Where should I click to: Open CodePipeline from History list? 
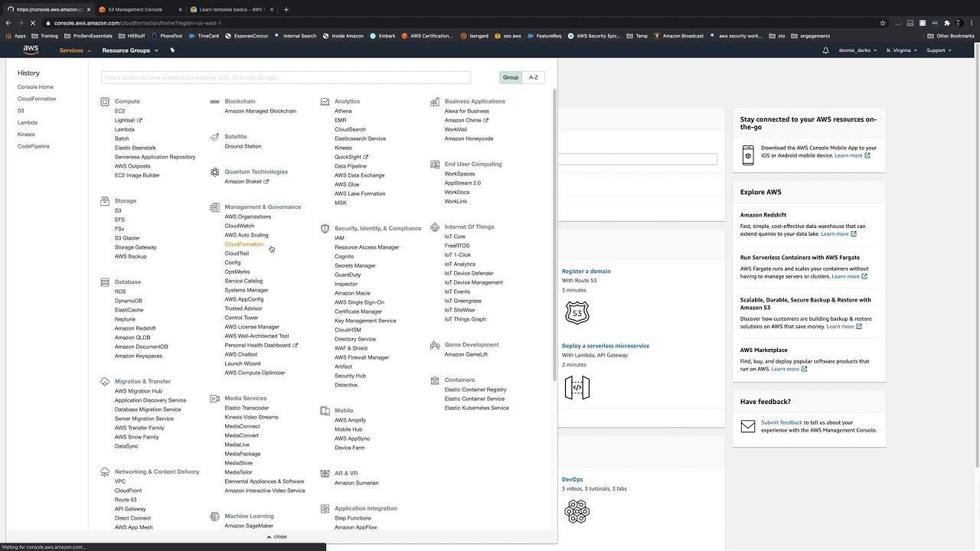tap(34, 146)
